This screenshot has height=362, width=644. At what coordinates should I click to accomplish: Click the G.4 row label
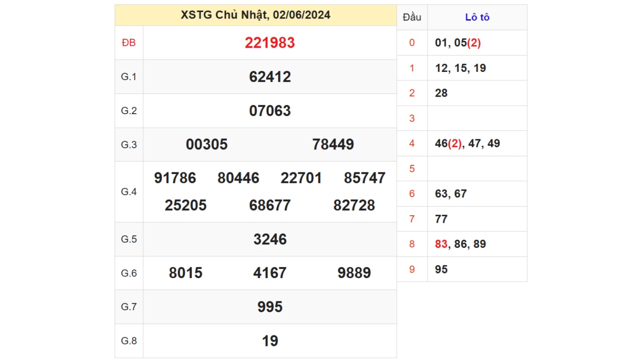pyautogui.click(x=129, y=192)
